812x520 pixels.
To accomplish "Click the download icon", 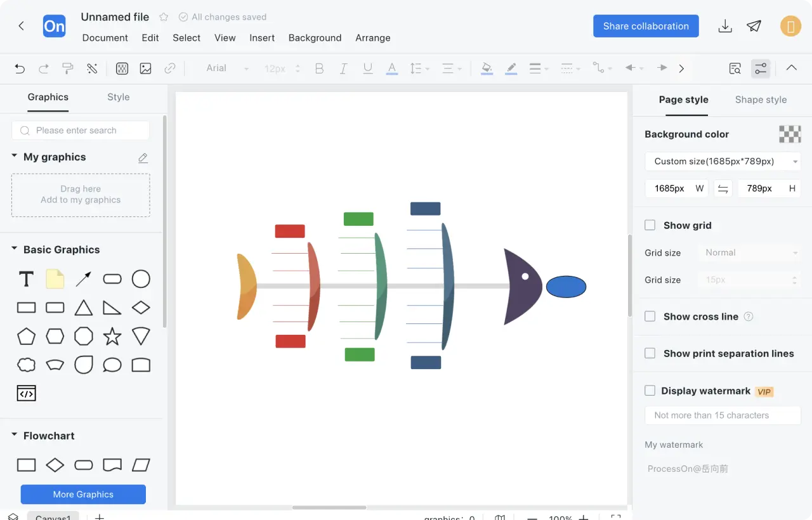I will [x=725, y=26].
